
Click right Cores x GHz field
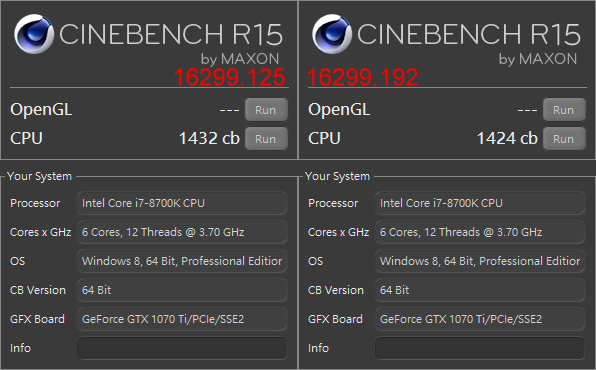click(x=480, y=232)
